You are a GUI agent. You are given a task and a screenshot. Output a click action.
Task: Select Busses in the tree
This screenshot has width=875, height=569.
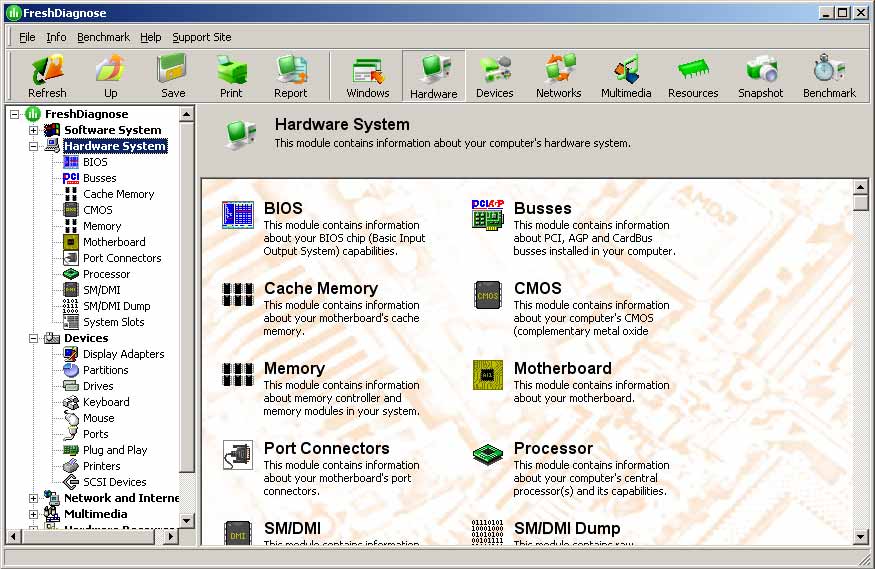[x=99, y=179]
